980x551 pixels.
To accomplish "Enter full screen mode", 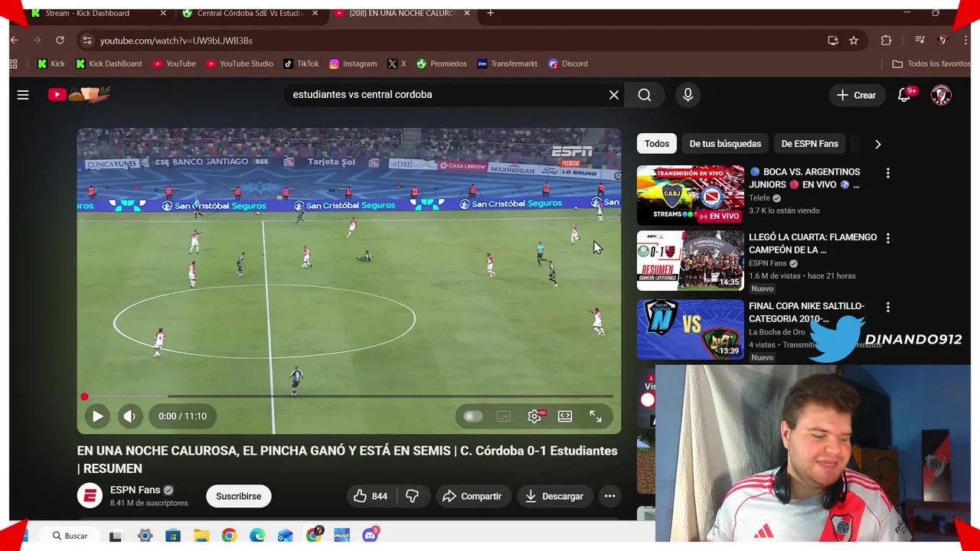I will click(x=596, y=416).
